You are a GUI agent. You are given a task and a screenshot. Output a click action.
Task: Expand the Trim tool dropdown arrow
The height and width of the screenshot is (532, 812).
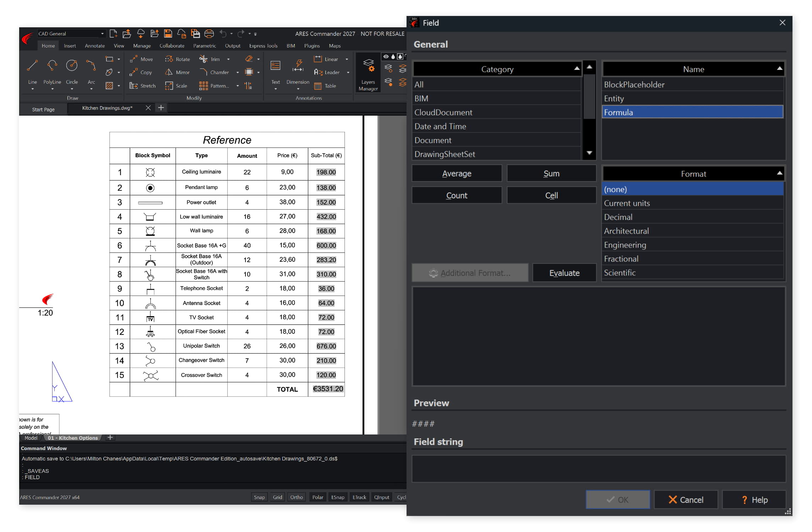pos(228,59)
